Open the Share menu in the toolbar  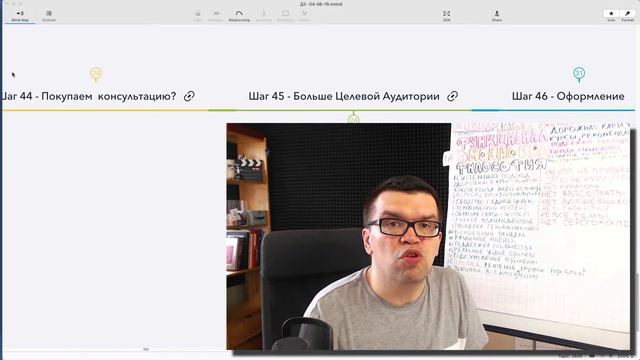(x=497, y=16)
